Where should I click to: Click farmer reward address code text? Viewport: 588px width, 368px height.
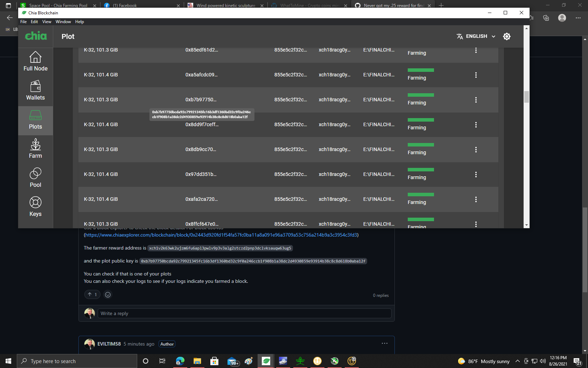220,248
